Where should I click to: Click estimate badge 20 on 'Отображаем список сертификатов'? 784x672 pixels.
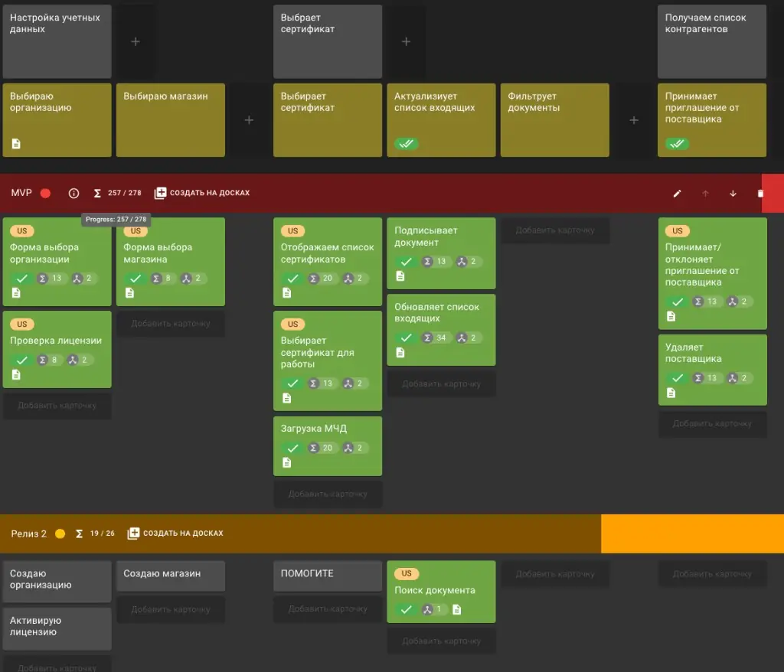[322, 279]
